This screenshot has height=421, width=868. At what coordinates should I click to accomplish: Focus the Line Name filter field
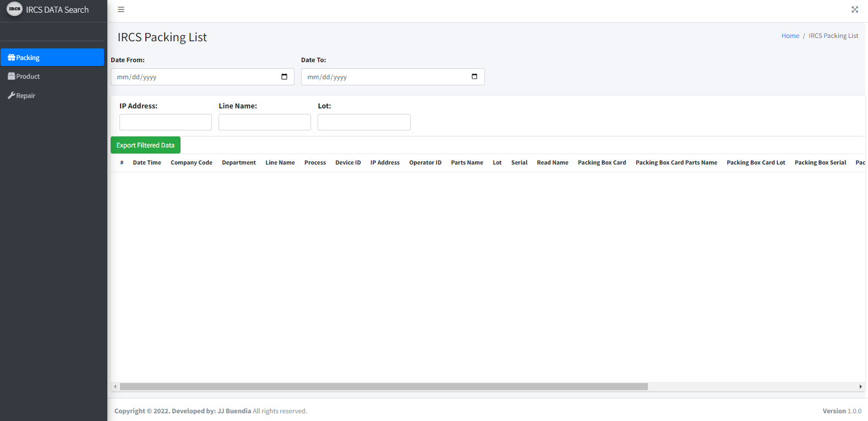264,122
